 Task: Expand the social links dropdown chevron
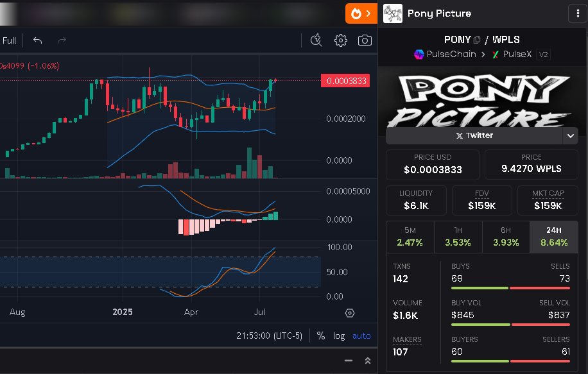tap(571, 135)
